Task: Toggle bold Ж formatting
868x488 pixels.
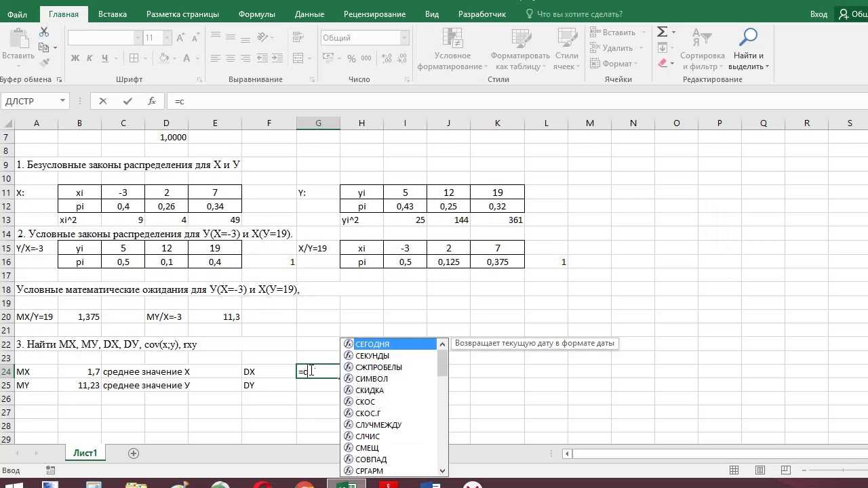Action: tap(76, 58)
